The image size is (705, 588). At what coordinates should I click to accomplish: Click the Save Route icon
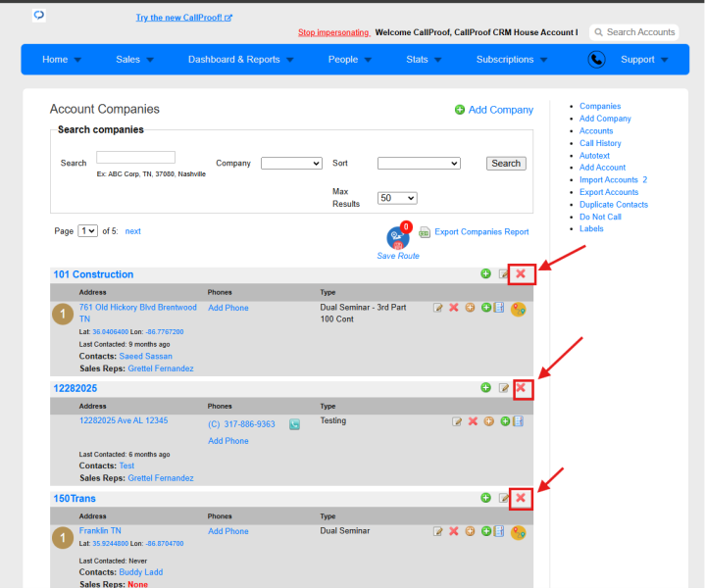398,238
